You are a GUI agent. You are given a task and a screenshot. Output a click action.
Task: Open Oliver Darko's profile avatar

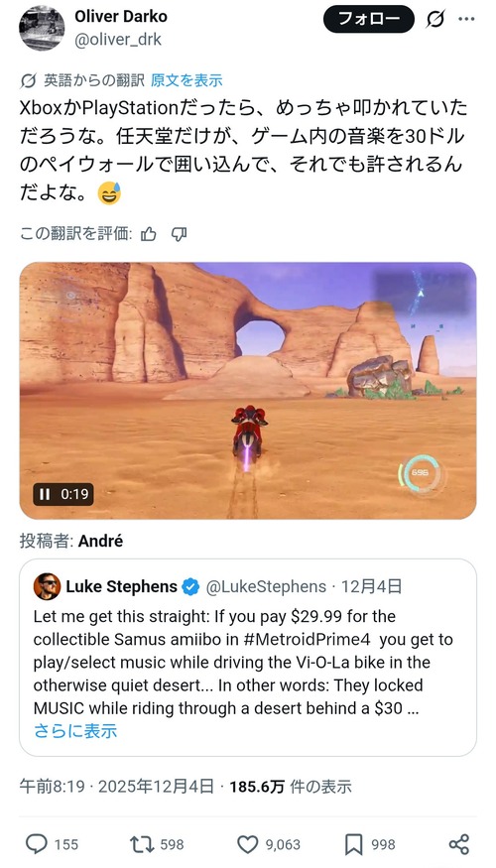pyautogui.click(x=42, y=28)
